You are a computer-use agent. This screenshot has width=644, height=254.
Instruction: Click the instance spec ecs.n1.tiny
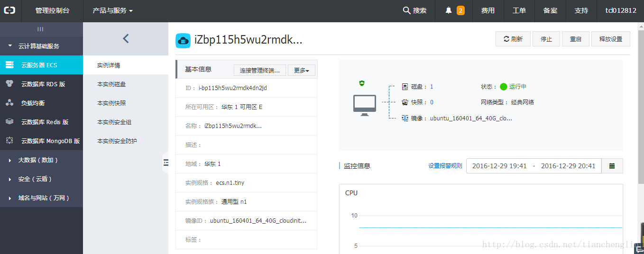coord(230,182)
